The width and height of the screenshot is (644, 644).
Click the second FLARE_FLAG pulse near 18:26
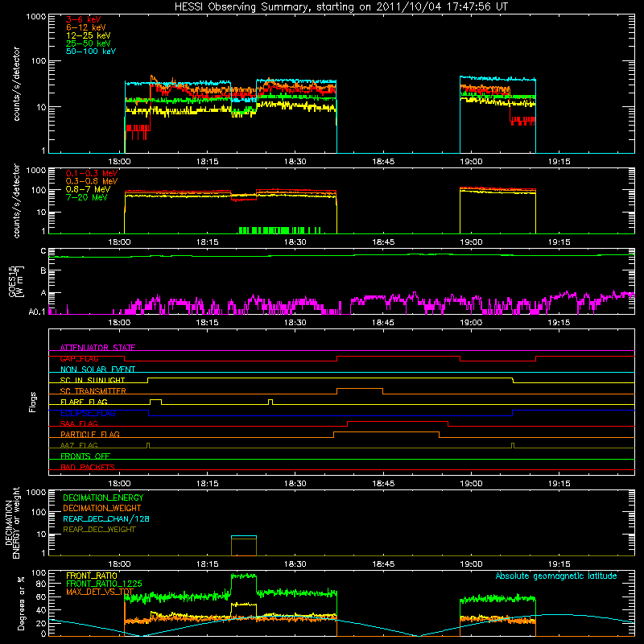pos(270,402)
